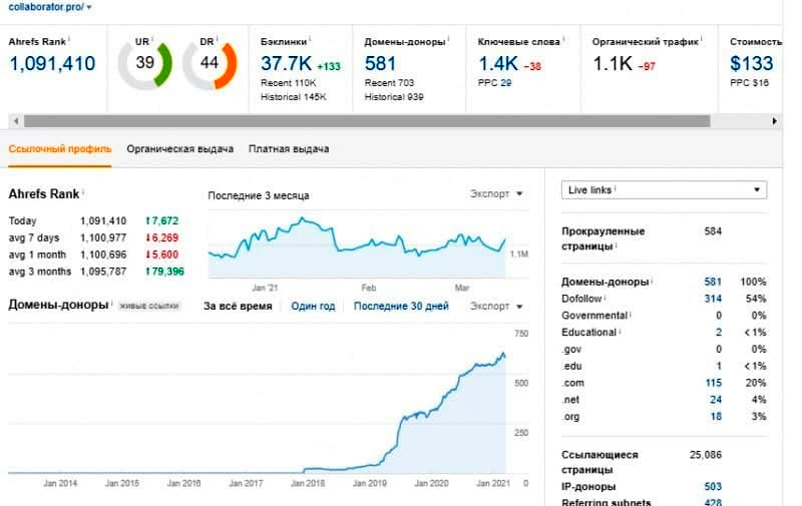Open referring domains count 581 in header

pos(380,64)
